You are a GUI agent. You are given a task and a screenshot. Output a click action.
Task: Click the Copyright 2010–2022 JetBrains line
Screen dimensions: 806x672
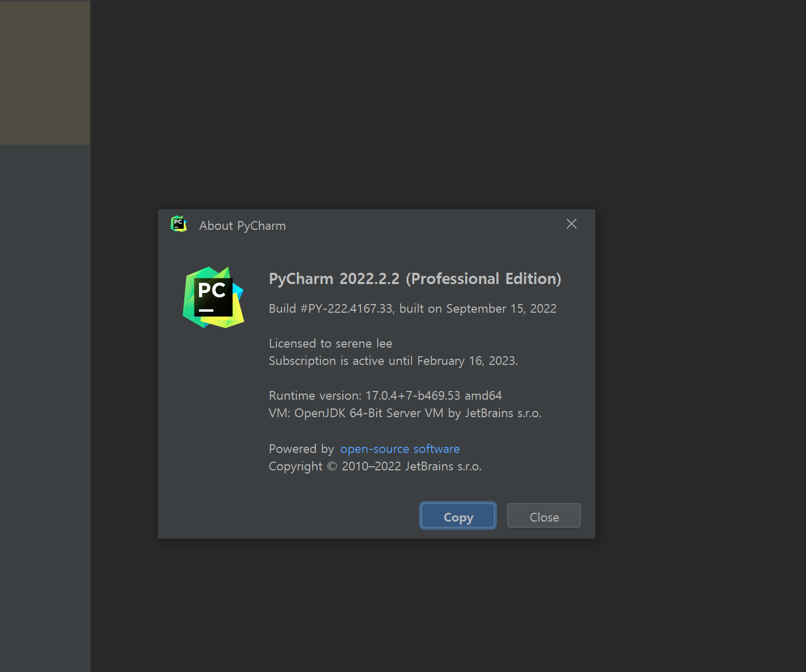(375, 466)
